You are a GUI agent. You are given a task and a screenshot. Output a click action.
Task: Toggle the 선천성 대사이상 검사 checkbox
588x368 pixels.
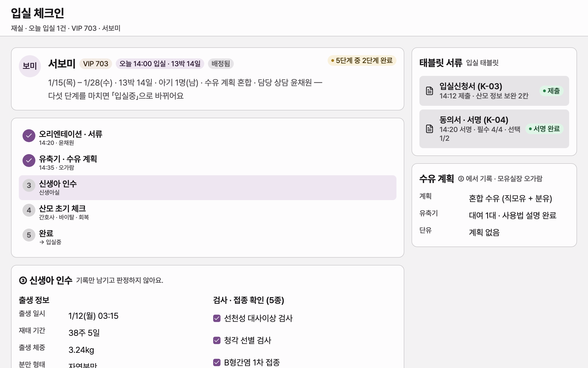coord(217,318)
